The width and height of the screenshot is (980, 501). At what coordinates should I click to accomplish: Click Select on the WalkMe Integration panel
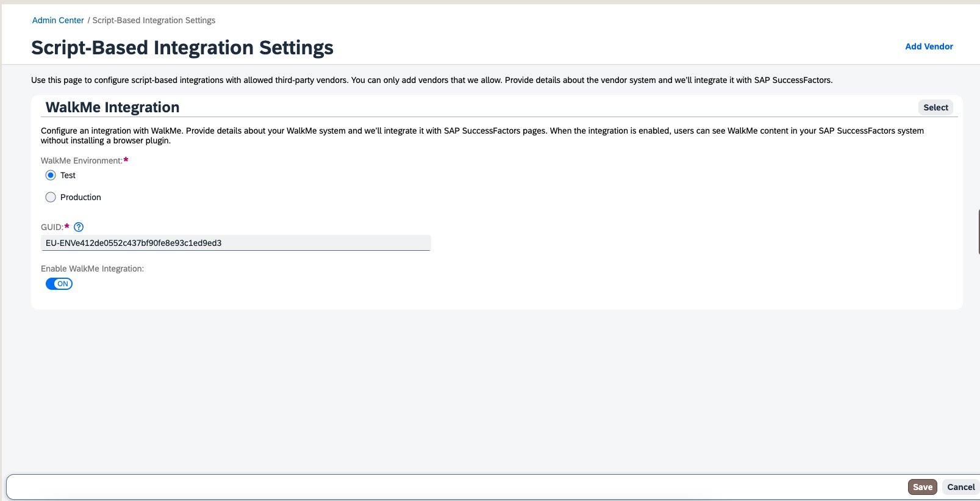pos(935,107)
